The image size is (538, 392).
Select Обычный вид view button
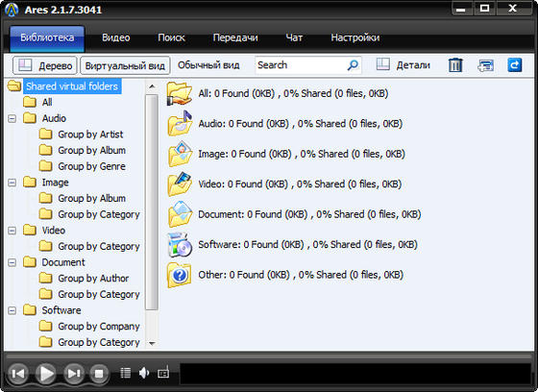click(x=208, y=65)
